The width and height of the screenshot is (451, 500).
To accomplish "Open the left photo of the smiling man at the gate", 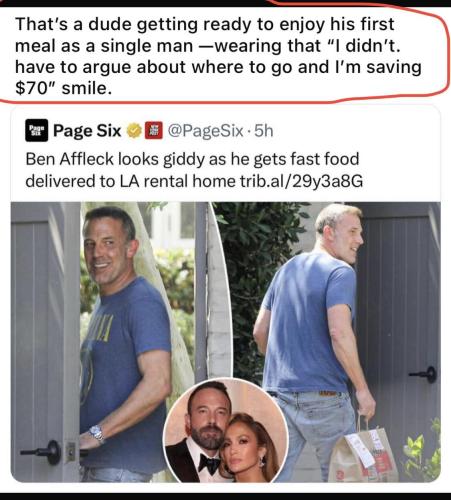I will [x=113, y=342].
